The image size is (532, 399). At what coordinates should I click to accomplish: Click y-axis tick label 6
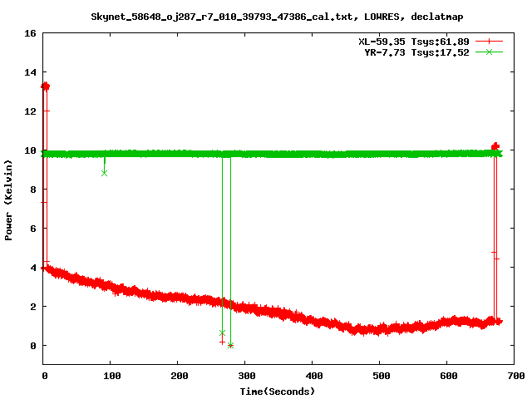(33, 229)
